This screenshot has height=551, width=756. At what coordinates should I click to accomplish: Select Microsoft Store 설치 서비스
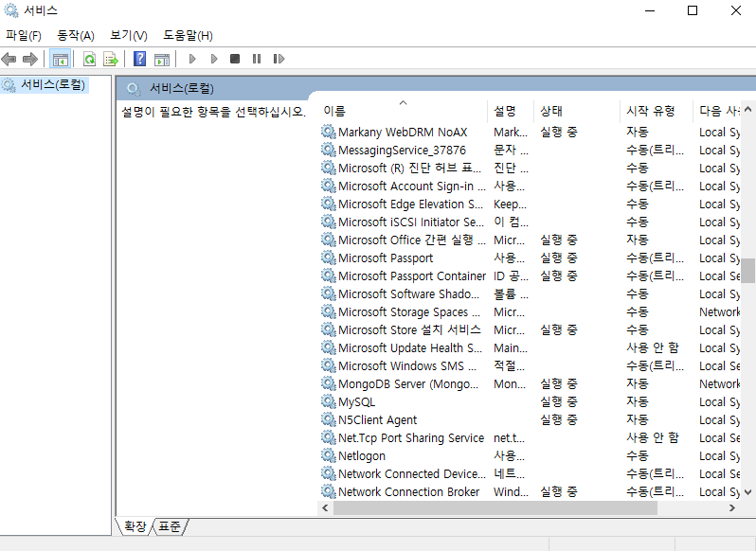click(x=530, y=329)
